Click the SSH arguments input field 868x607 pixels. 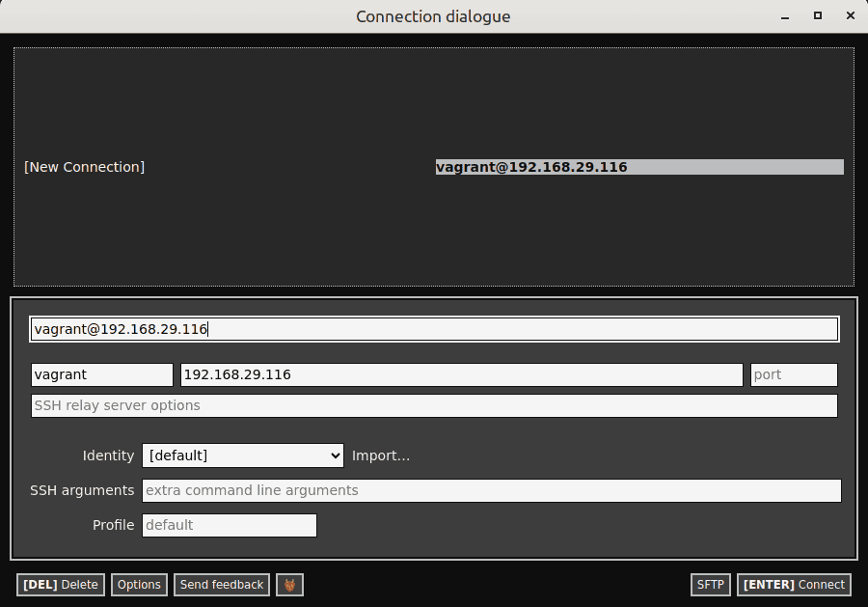pyautogui.click(x=492, y=490)
